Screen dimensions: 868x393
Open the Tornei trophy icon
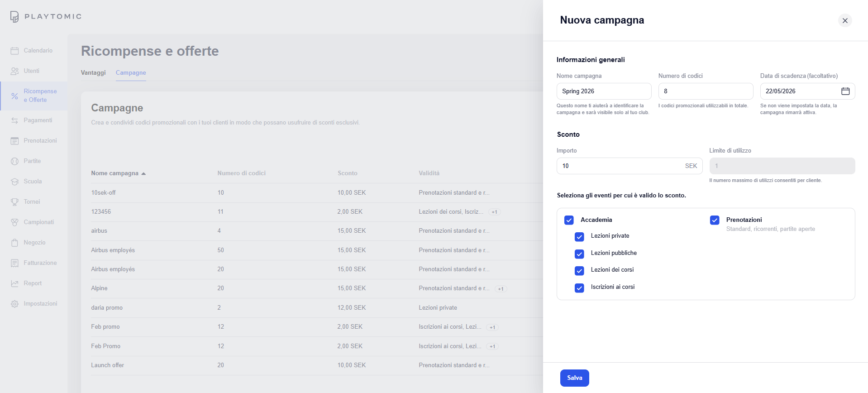(x=14, y=202)
